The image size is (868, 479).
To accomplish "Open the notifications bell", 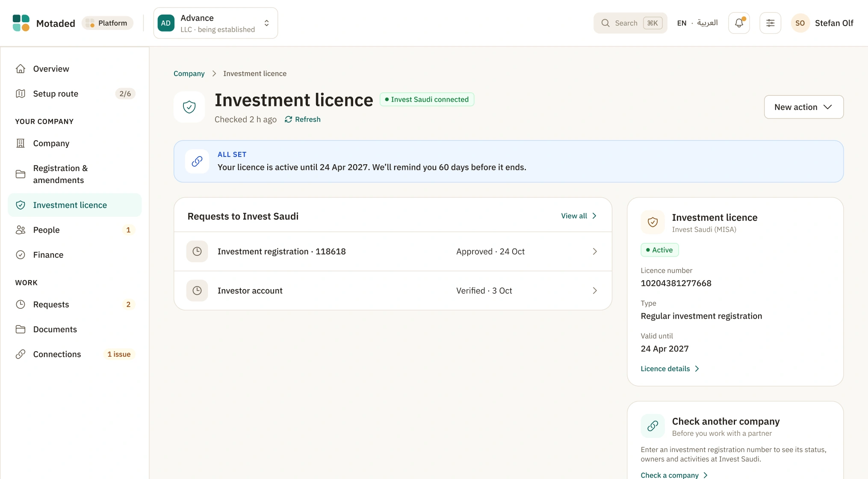I will point(739,23).
